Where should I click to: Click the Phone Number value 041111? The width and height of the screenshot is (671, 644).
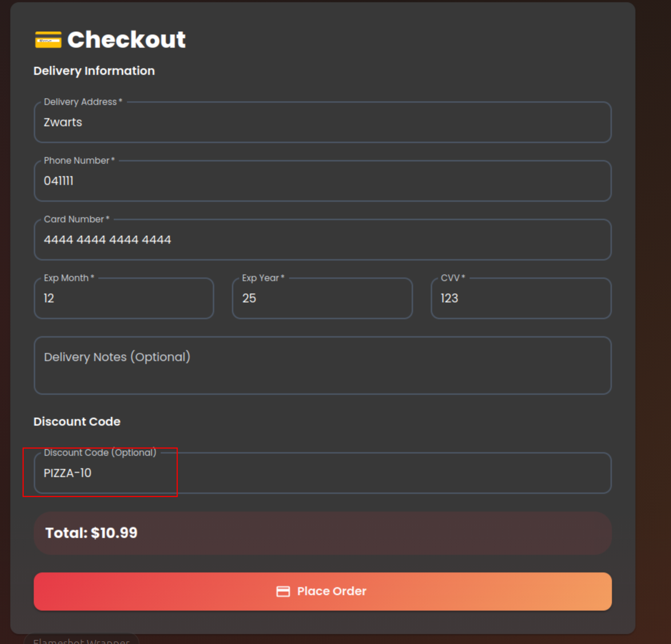pyautogui.click(x=59, y=181)
